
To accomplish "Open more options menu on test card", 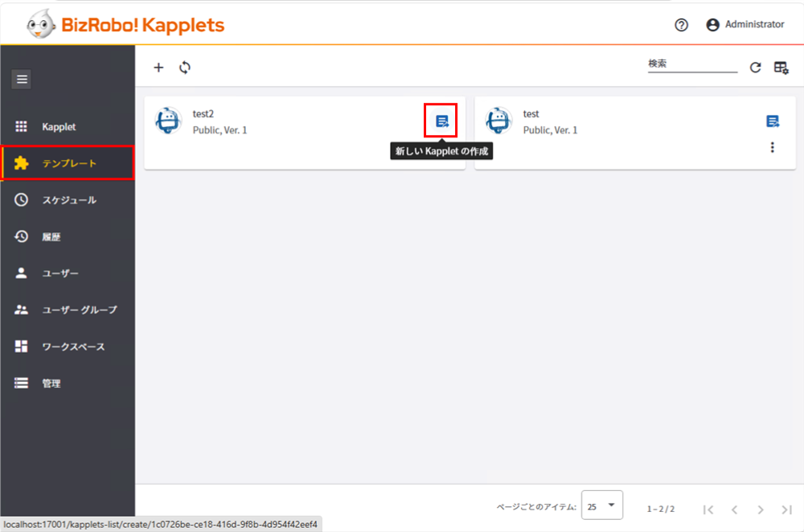I will coord(772,148).
